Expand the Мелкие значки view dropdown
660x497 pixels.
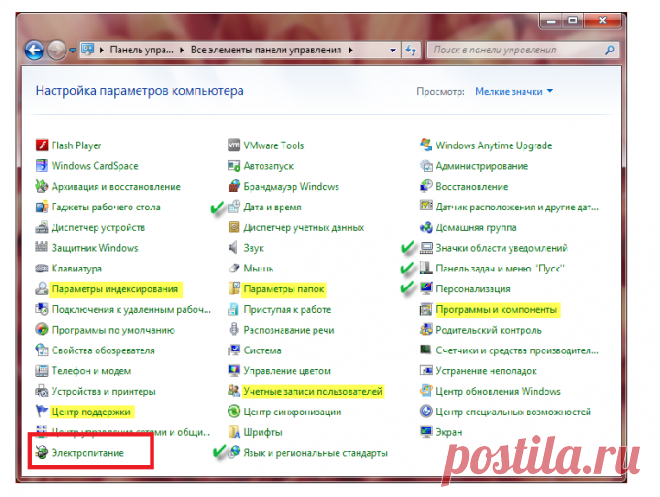[514, 91]
